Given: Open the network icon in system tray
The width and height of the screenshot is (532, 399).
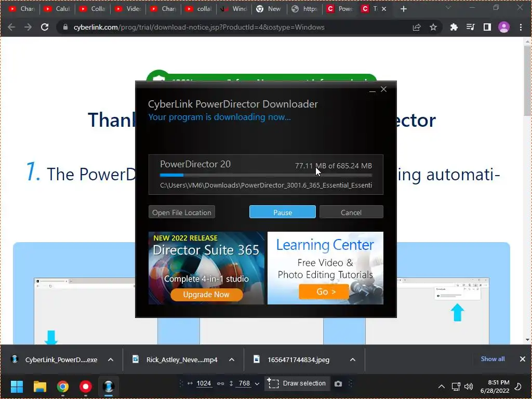Looking at the screenshot, I should [x=456, y=387].
